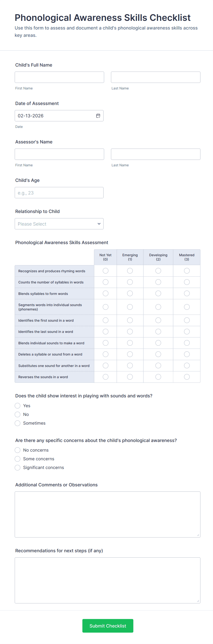Mark Reverses the sounds as Developing
213x644 pixels.
click(158, 377)
